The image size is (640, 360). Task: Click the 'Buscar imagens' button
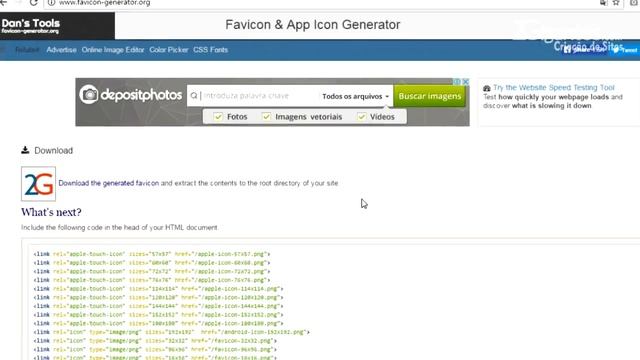(429, 96)
